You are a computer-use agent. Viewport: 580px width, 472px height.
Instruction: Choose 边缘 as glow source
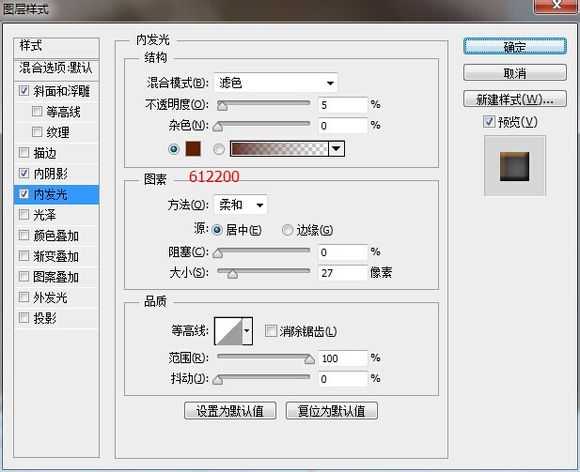pyautogui.click(x=287, y=230)
